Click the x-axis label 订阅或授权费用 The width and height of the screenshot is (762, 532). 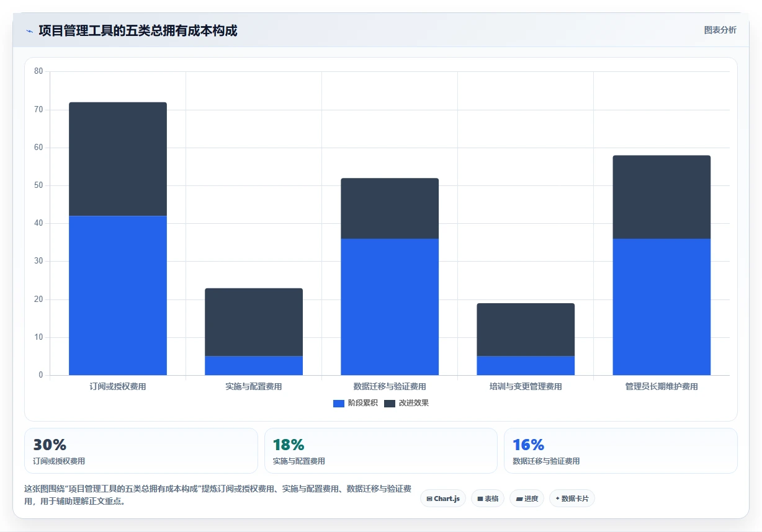[x=118, y=387]
